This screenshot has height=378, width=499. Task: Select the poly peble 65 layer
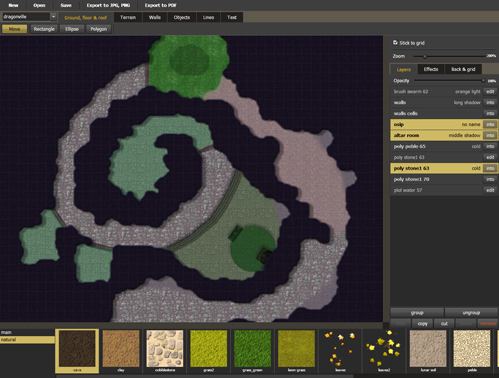tap(444, 146)
